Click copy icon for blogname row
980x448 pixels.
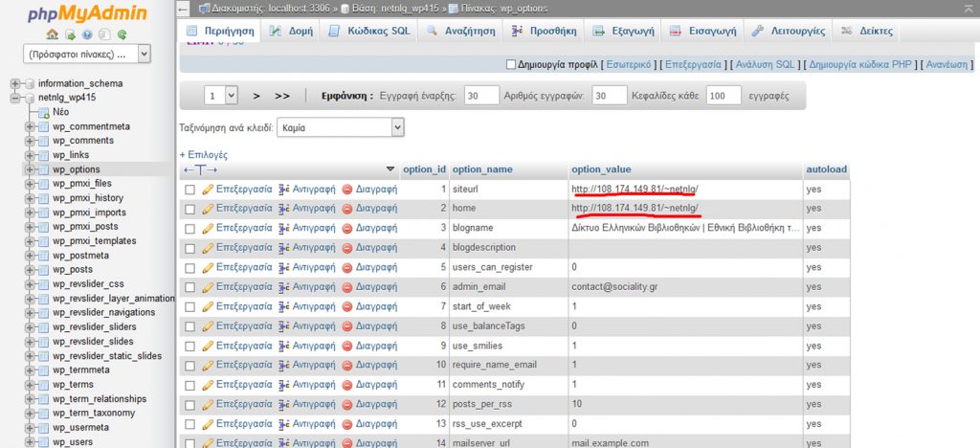283,228
